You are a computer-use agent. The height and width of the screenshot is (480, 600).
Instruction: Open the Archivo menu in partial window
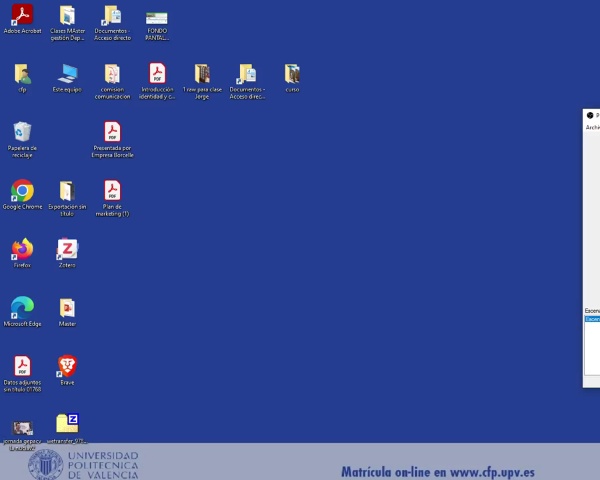click(592, 127)
